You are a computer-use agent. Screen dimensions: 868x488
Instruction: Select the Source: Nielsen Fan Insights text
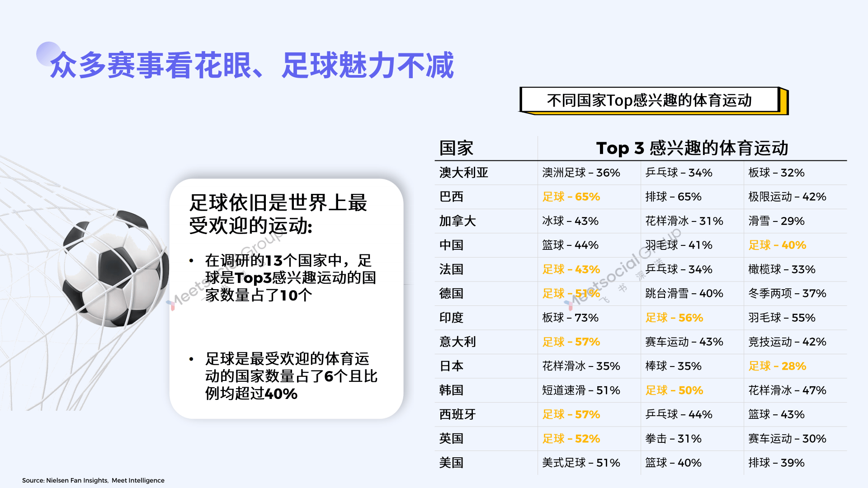click(x=94, y=480)
